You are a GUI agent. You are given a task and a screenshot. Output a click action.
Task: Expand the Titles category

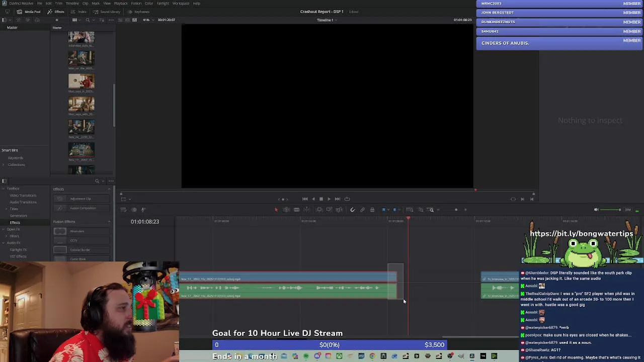click(6, 209)
